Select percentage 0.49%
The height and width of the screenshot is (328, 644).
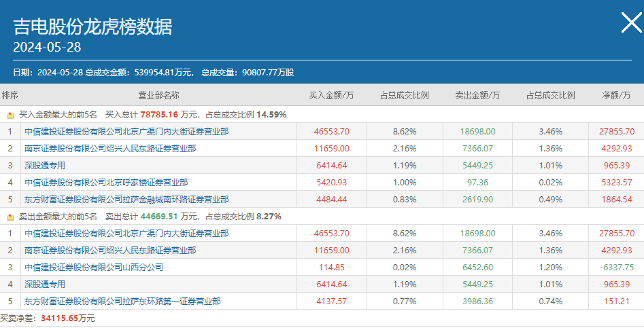tap(551, 200)
